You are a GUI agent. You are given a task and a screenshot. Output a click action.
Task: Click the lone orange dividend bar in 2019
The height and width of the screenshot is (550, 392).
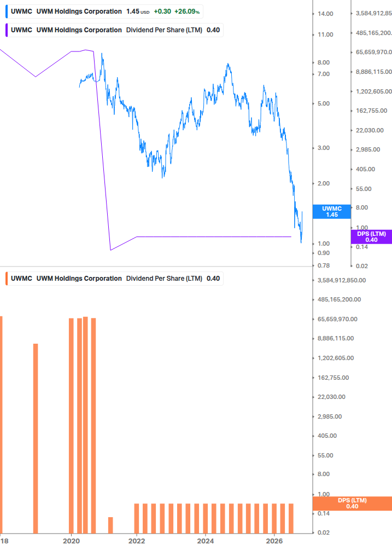coord(36,438)
